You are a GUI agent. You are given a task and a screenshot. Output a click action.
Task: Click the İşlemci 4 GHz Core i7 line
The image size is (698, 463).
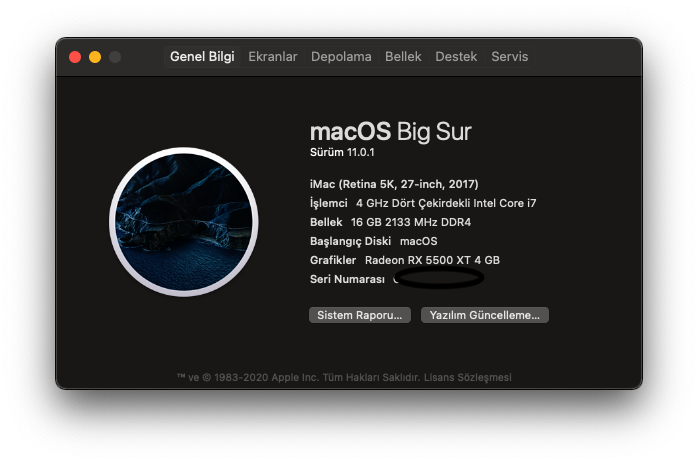pos(423,203)
